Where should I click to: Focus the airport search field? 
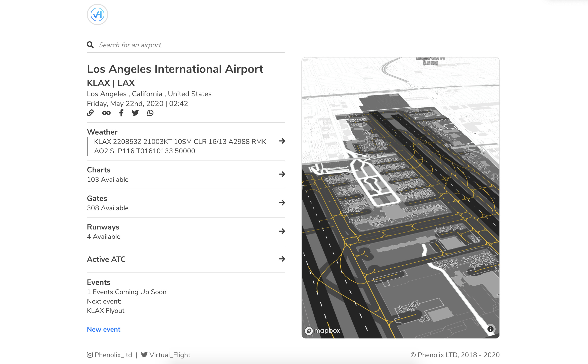190,45
